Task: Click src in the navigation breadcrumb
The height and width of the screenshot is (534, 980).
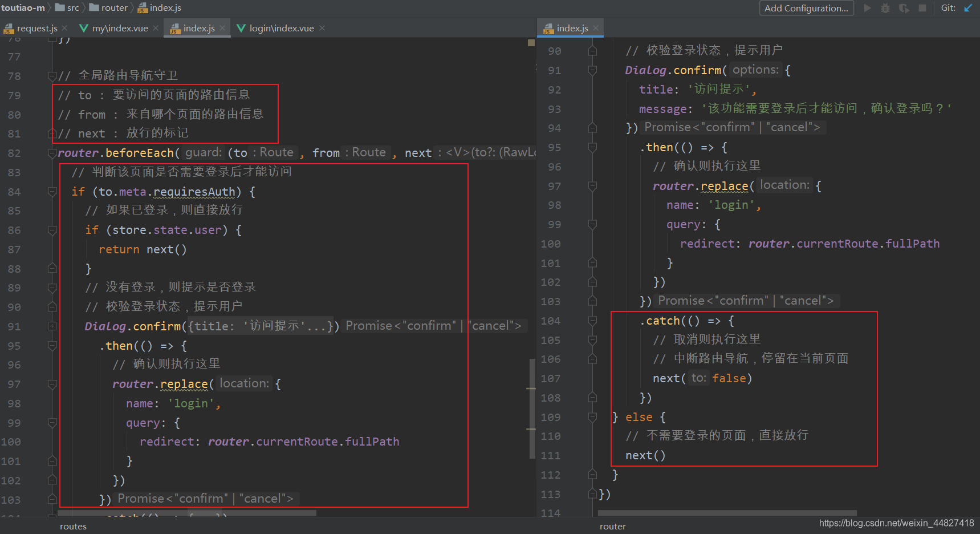Action: tap(73, 7)
